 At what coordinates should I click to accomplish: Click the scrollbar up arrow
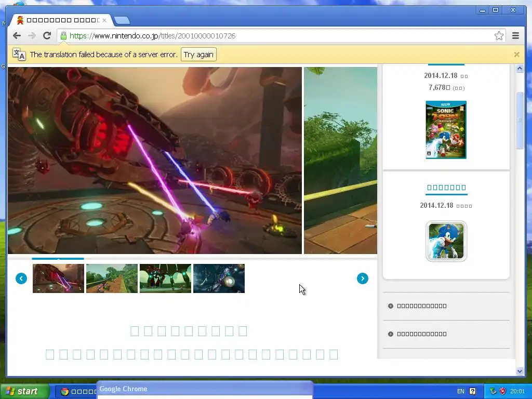point(520,68)
